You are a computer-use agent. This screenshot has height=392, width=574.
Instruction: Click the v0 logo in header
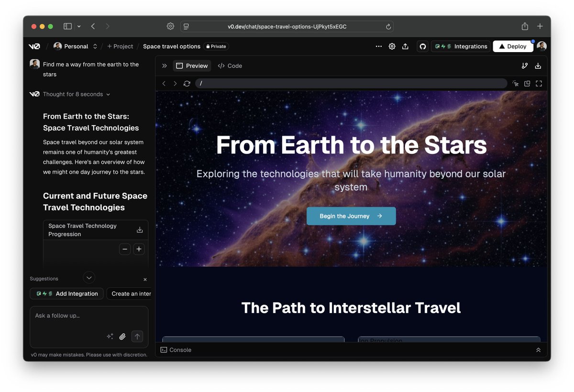34,46
